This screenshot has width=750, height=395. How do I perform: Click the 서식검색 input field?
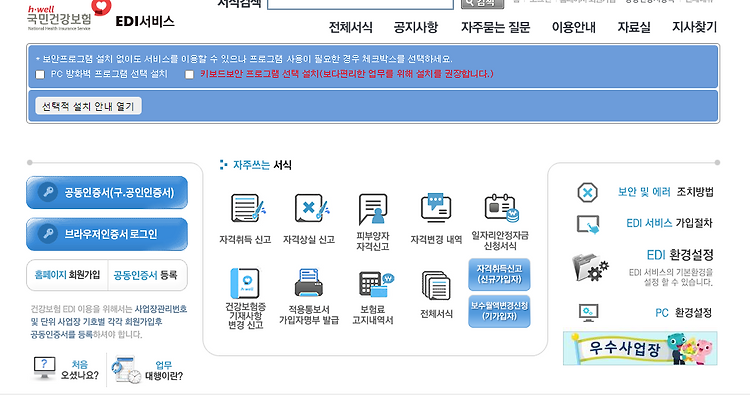coord(360,4)
